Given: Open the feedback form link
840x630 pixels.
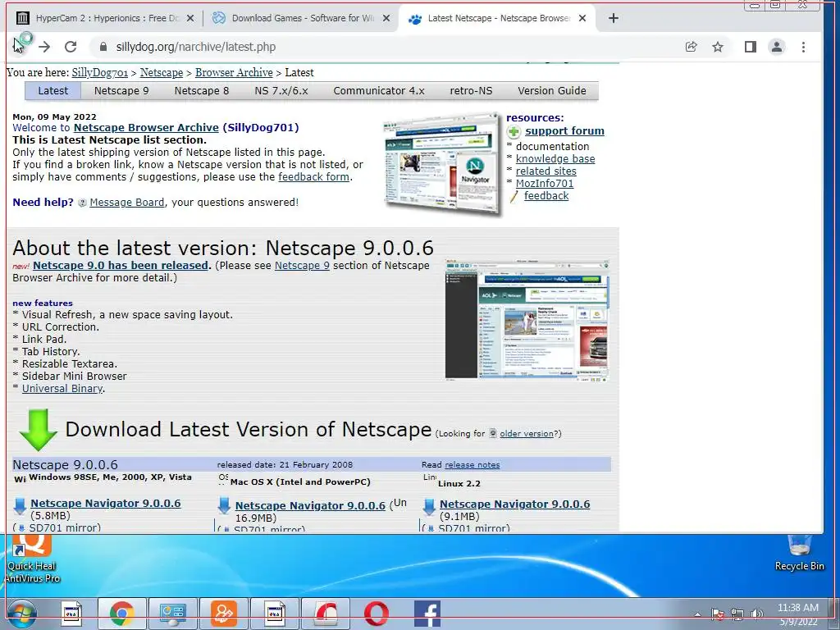Looking at the screenshot, I should tap(313, 177).
